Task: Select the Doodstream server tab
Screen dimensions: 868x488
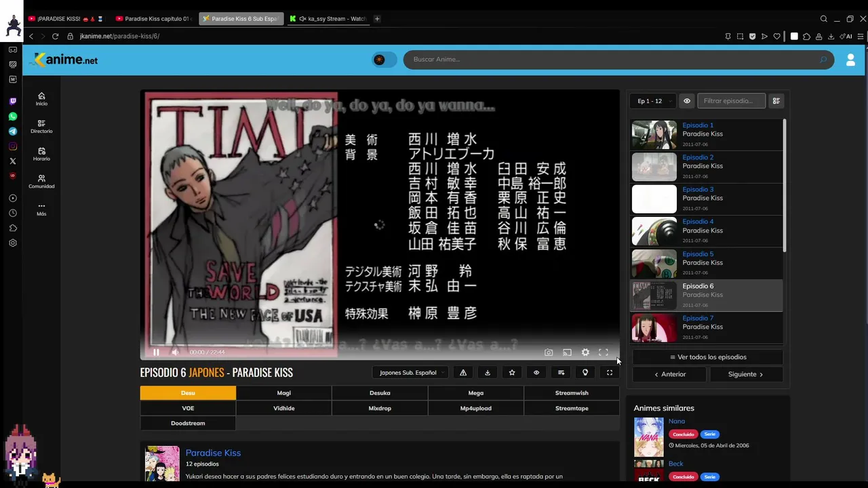Action: [188, 423]
